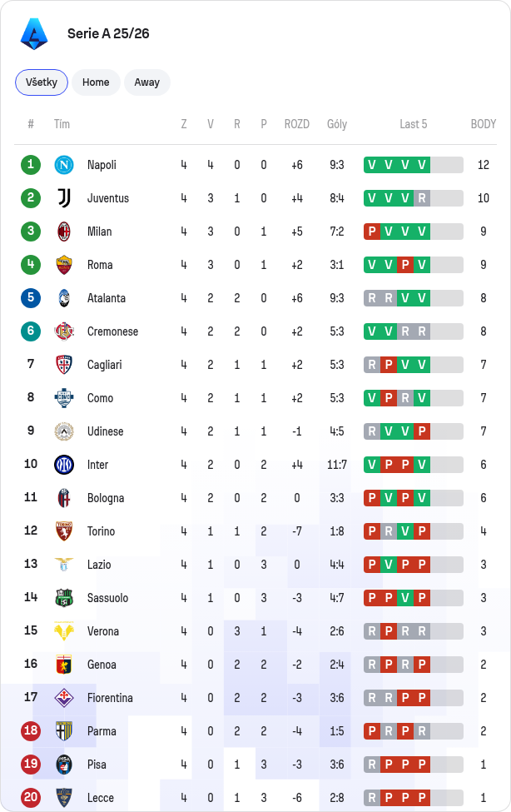Sort by the ROZD column header
This screenshot has height=812, width=511.
click(x=296, y=124)
